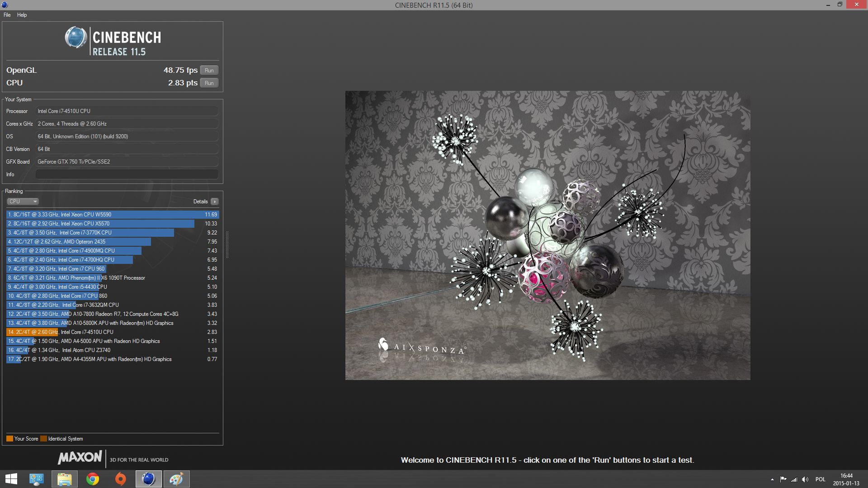Viewport: 868px width, 488px height.
Task: Run the CPU benchmark test
Action: (x=209, y=83)
